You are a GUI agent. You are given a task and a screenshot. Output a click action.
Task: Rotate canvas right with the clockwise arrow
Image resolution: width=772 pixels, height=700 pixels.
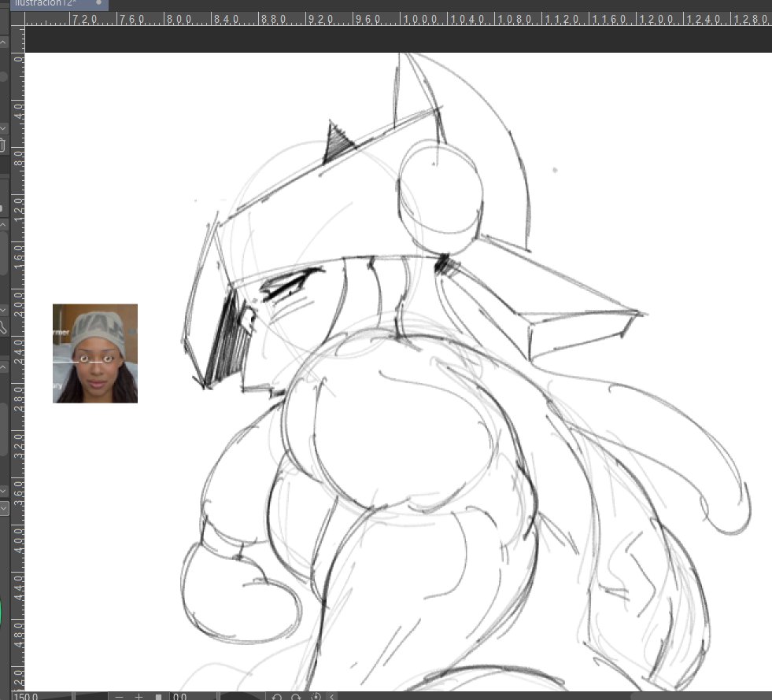point(296,697)
